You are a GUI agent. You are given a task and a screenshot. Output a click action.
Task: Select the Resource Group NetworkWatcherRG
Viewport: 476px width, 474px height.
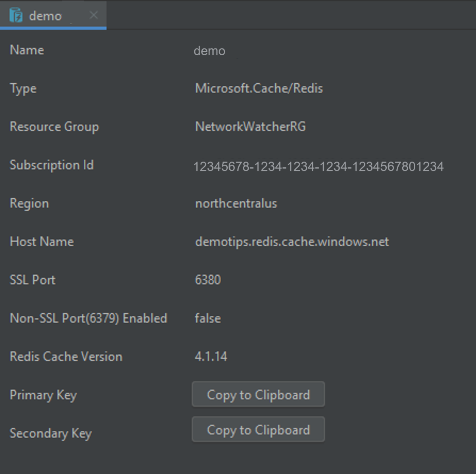tap(250, 127)
